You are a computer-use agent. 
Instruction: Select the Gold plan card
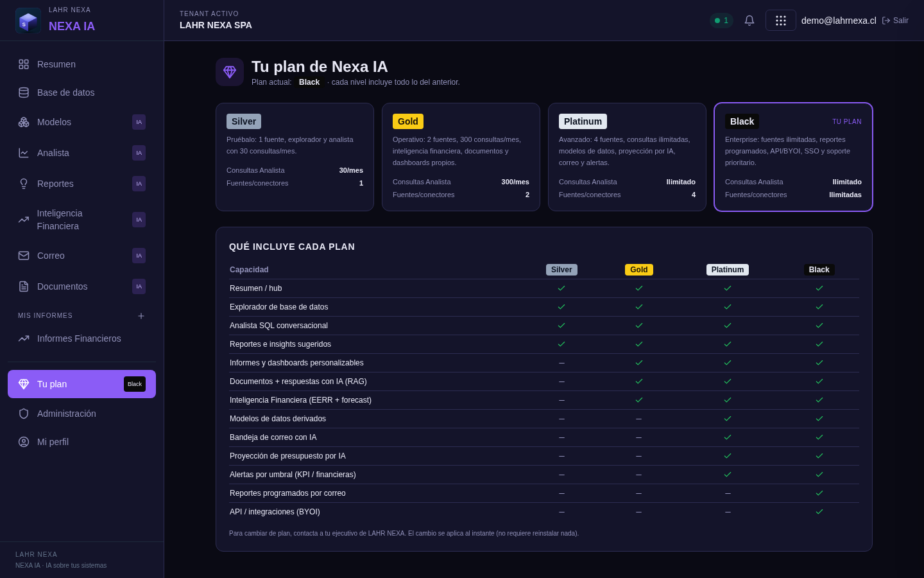461,157
